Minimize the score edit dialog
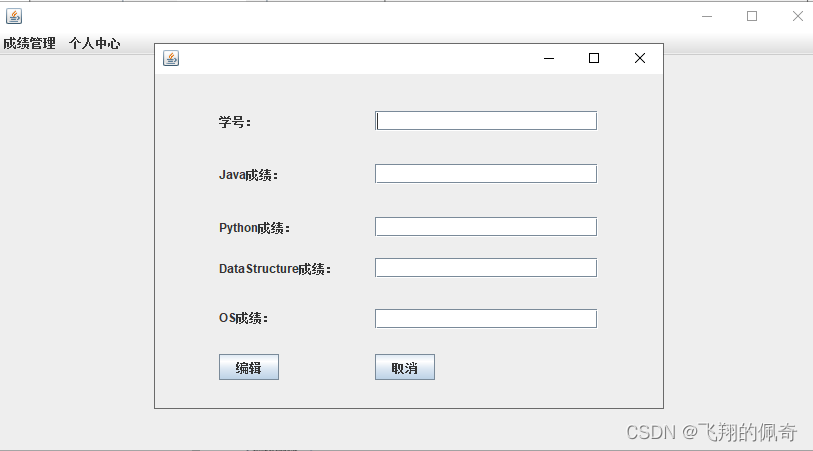The width and height of the screenshot is (813, 451). point(549,58)
